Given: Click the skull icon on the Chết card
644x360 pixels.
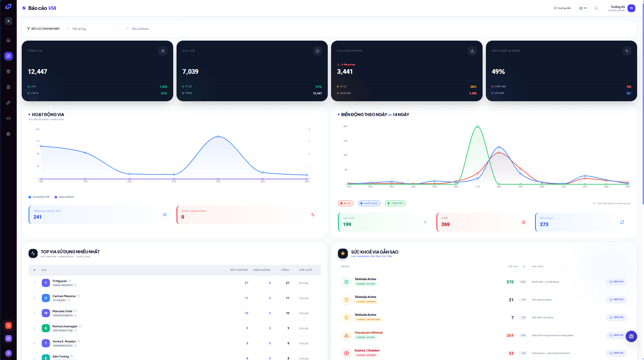Looking at the screenshot, I should (x=523, y=222).
